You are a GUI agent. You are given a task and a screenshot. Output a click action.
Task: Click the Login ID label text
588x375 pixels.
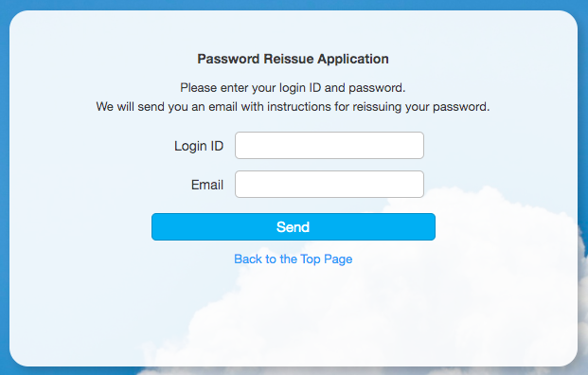click(x=199, y=146)
